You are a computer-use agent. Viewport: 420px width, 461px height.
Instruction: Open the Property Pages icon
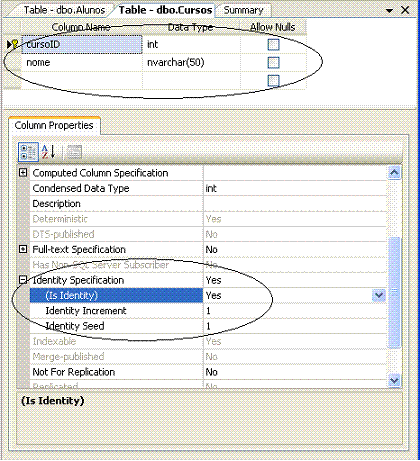74,152
